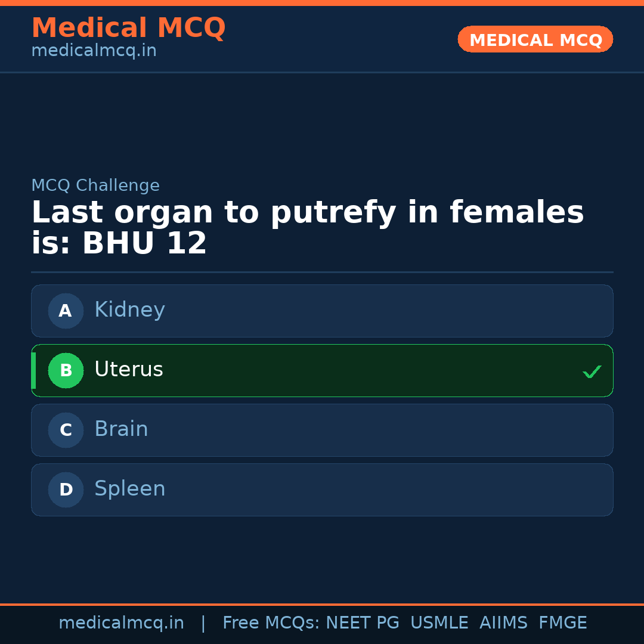Viewport: 644px width, 644px height.
Task: Click the medicalmcq.in link in footer
Action: 122,623
